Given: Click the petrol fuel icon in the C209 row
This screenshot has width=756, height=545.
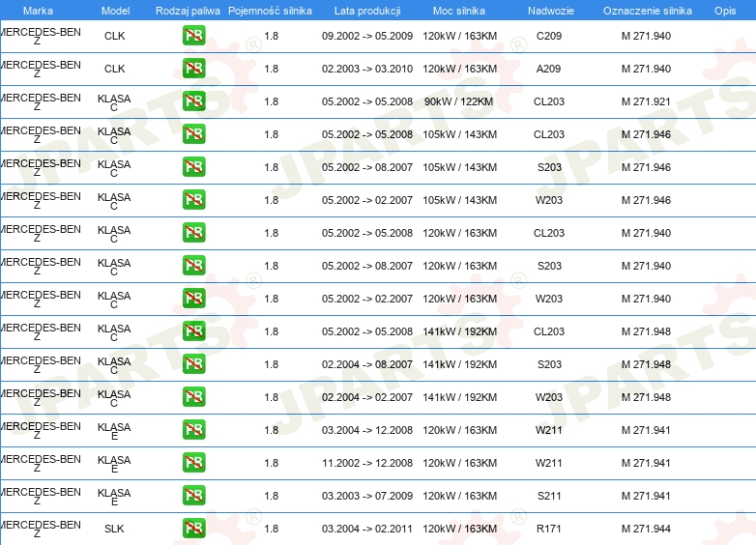Looking at the screenshot, I should point(193,36).
